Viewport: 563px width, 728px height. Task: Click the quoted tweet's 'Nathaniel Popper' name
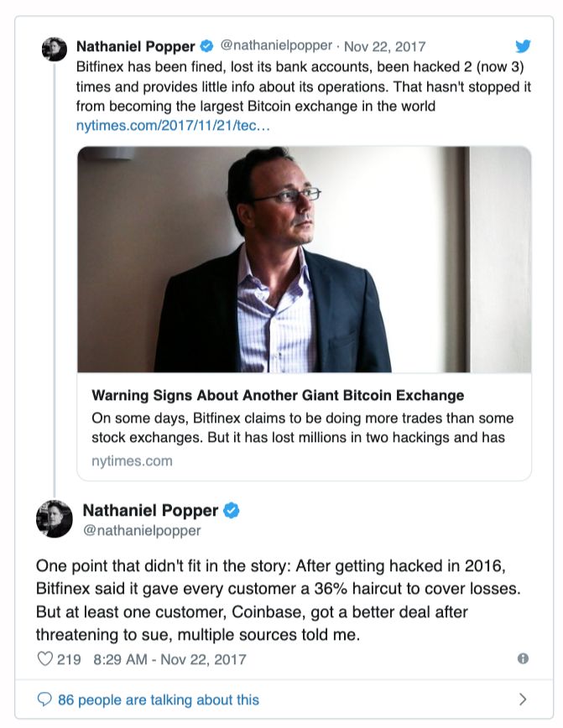(136, 47)
